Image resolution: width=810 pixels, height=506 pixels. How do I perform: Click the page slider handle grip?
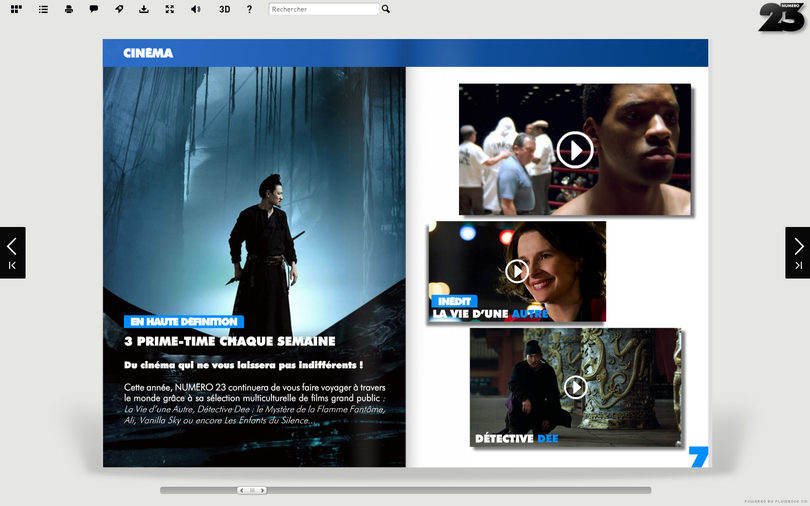click(252, 490)
